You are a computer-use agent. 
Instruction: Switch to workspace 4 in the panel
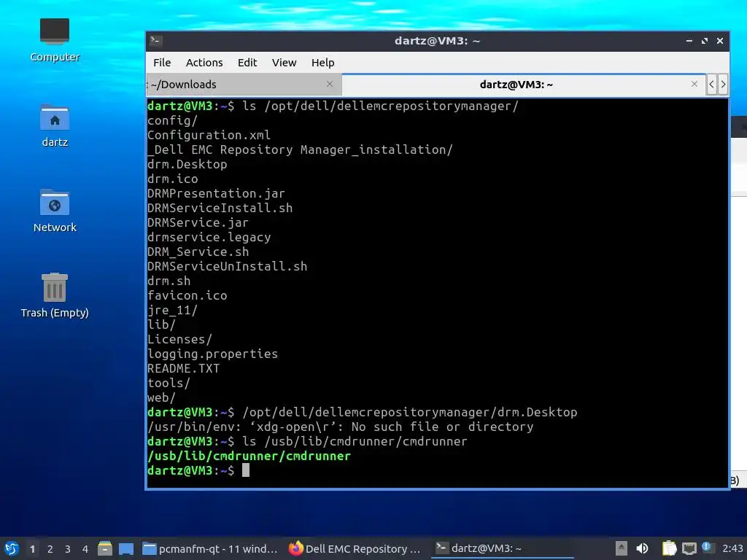(85, 549)
